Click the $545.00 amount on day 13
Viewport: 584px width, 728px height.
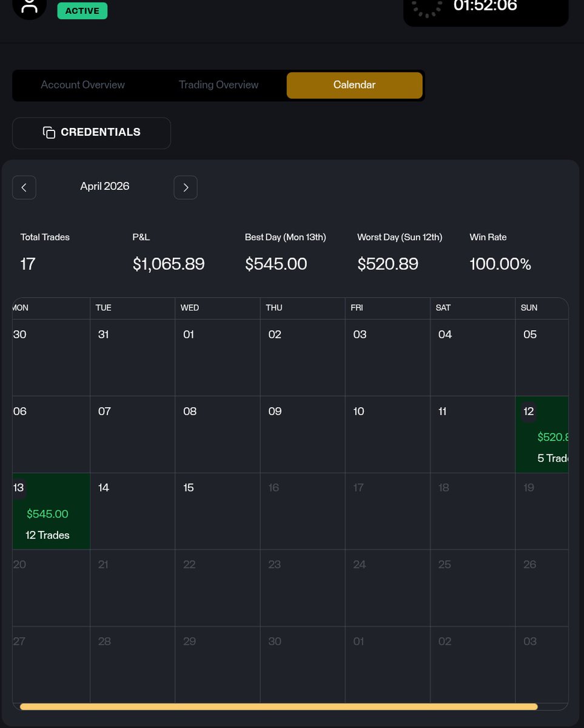[x=47, y=514]
